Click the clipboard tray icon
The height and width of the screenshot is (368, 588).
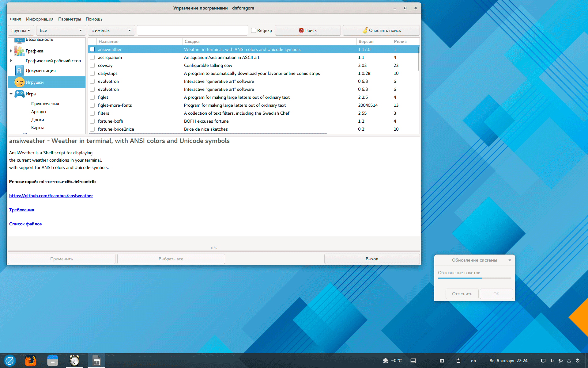[x=458, y=361]
